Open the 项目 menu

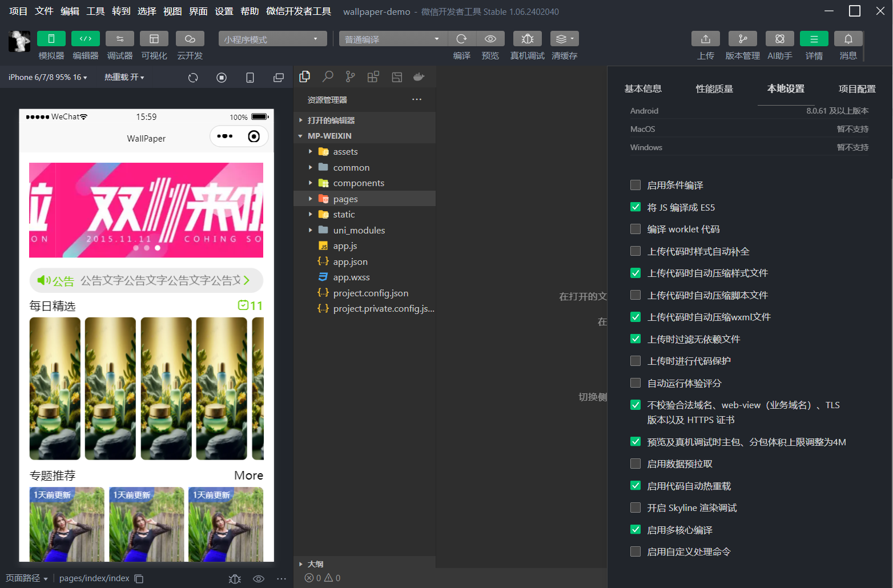pyautogui.click(x=18, y=11)
